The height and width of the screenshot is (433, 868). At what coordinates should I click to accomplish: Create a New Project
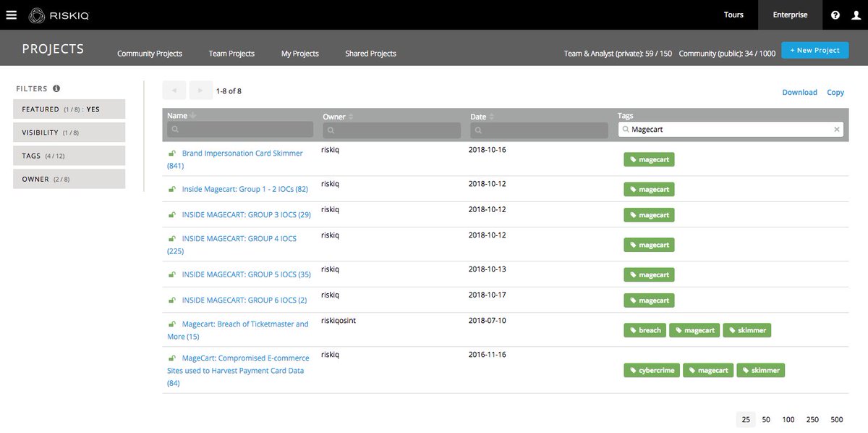pos(815,51)
